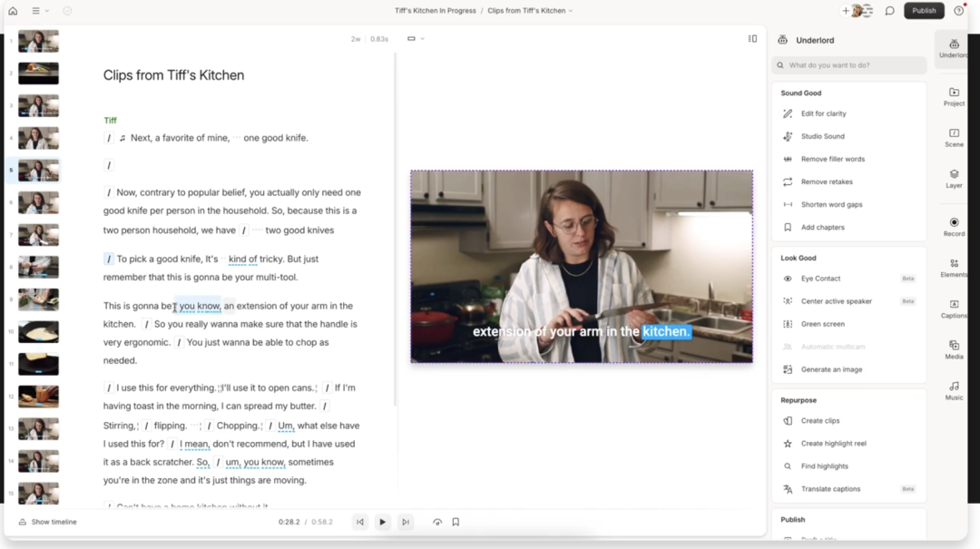The image size is (980, 549).
Task: Click the caption text on video
Action: [582, 331]
